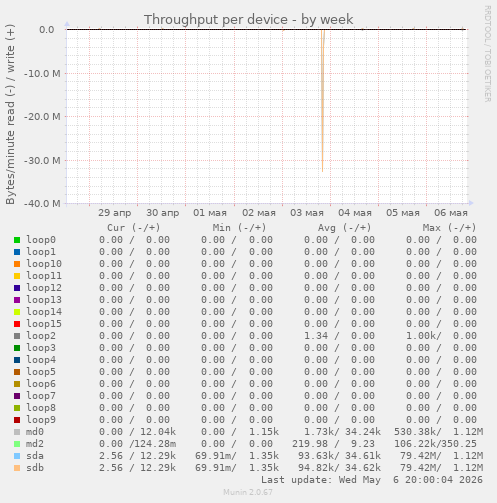Select the loop7 legend label

click(41, 396)
